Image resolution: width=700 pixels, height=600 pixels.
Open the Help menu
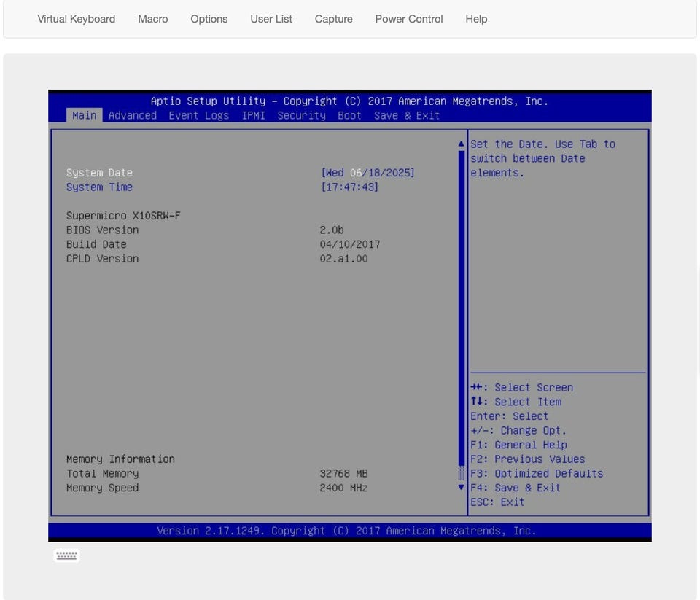pos(476,19)
